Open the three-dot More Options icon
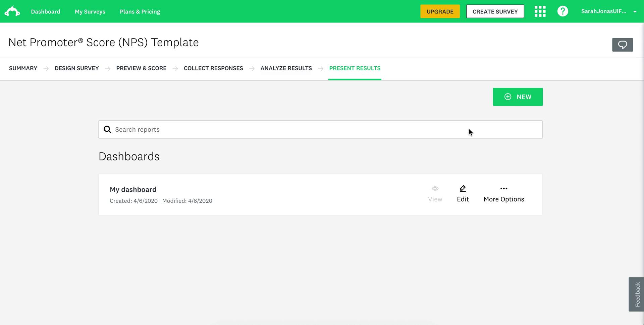The image size is (644, 325). [x=504, y=189]
